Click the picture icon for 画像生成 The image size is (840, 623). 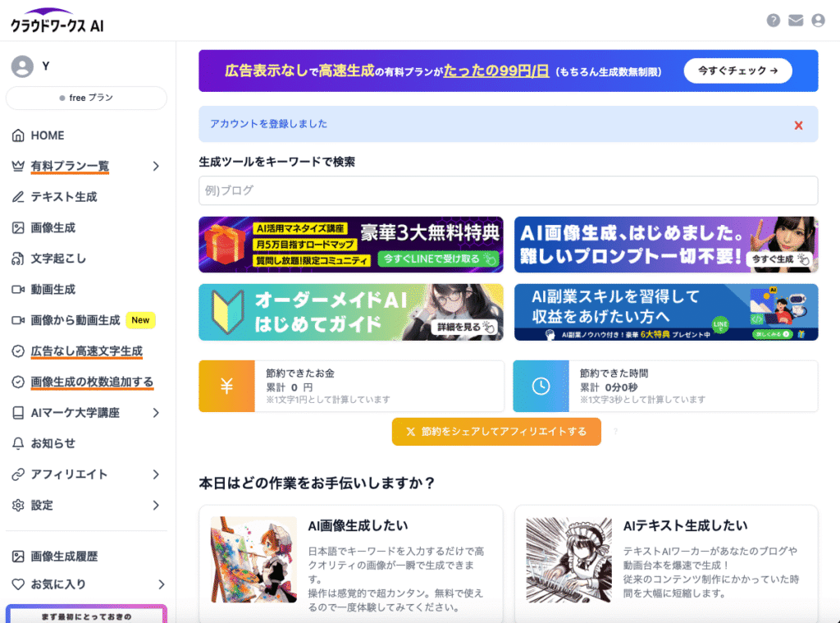click(18, 228)
